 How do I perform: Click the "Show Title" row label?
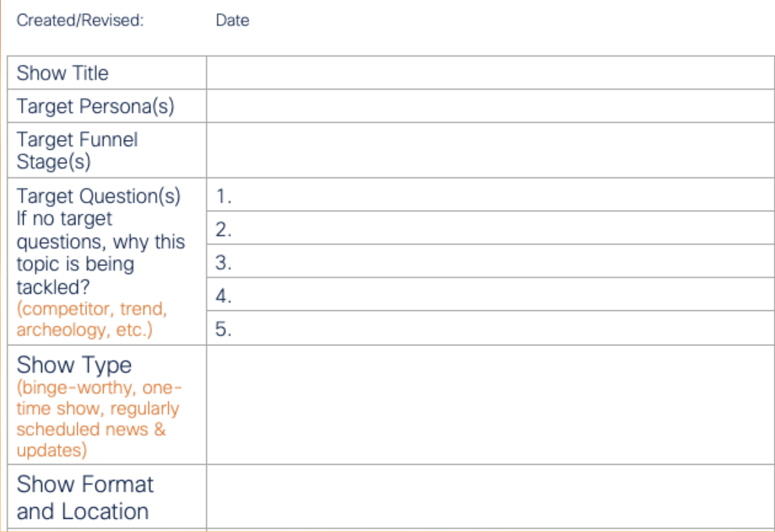click(x=63, y=73)
